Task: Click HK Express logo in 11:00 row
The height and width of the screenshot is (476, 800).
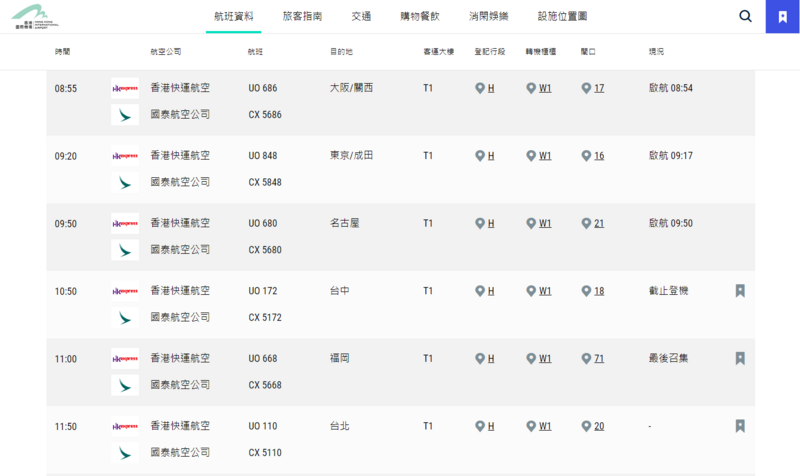Action: 125,359
